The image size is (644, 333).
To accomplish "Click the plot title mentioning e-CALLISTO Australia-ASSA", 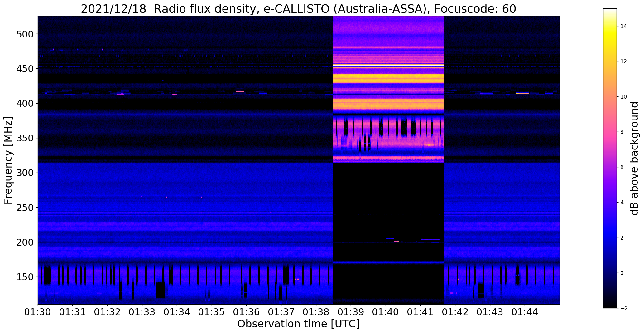I will coord(298,9).
